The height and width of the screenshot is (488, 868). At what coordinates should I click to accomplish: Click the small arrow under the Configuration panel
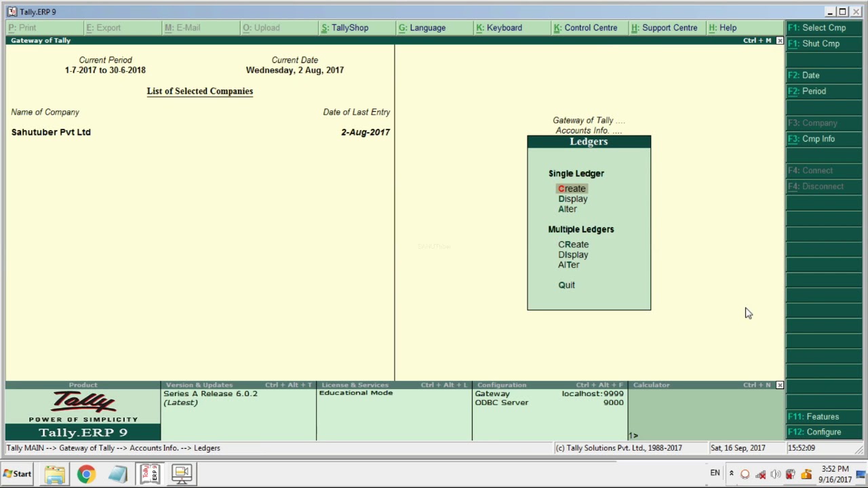click(x=633, y=434)
